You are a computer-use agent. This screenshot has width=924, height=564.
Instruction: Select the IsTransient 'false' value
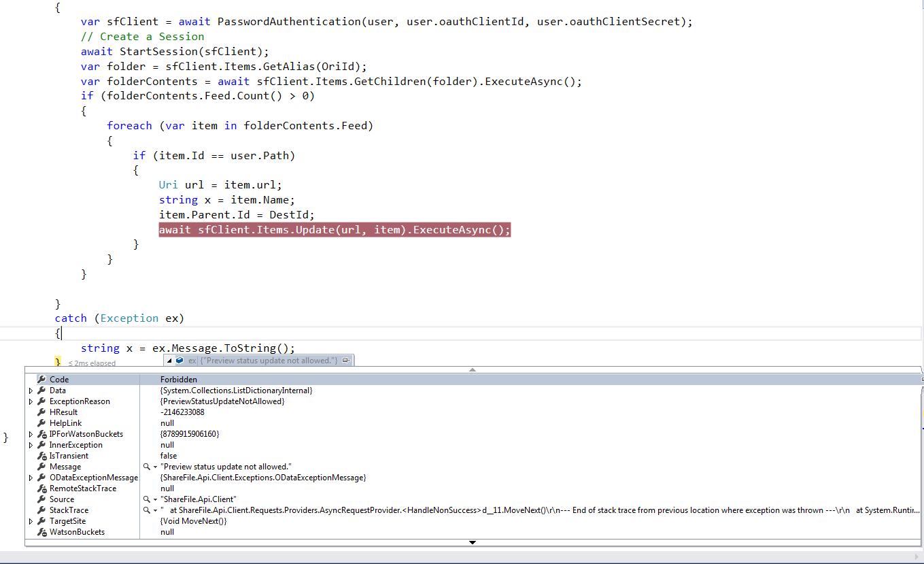pos(169,456)
